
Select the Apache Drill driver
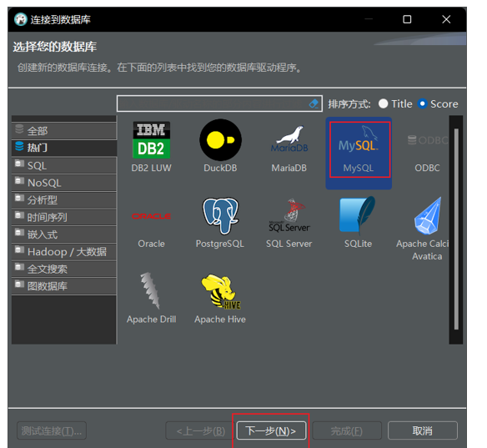(151, 299)
